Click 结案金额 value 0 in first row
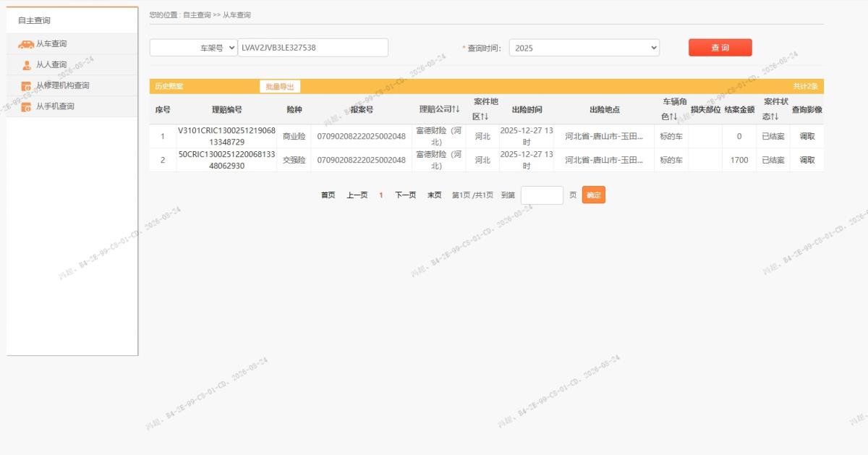 coord(739,137)
